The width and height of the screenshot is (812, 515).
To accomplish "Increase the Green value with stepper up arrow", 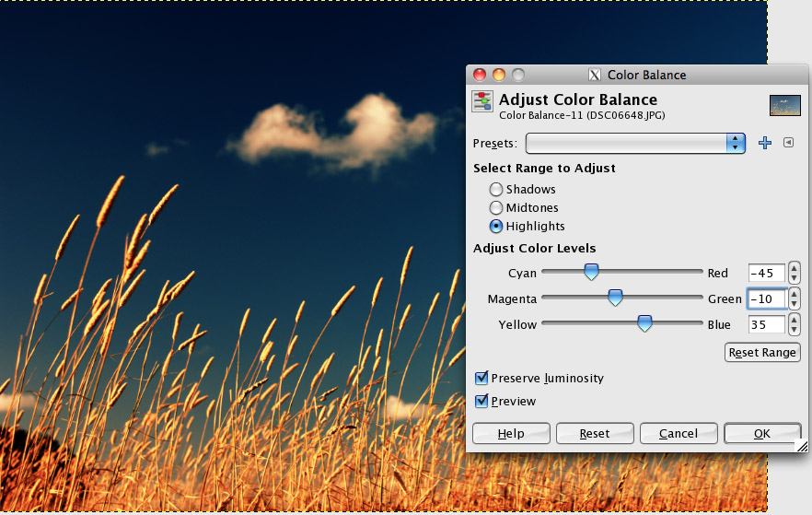I will pyautogui.click(x=794, y=294).
